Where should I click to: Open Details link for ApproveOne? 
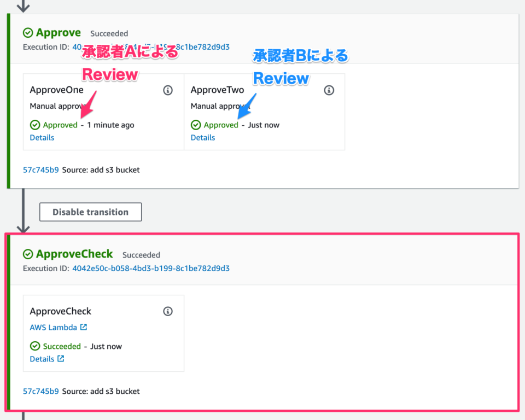pyautogui.click(x=42, y=137)
